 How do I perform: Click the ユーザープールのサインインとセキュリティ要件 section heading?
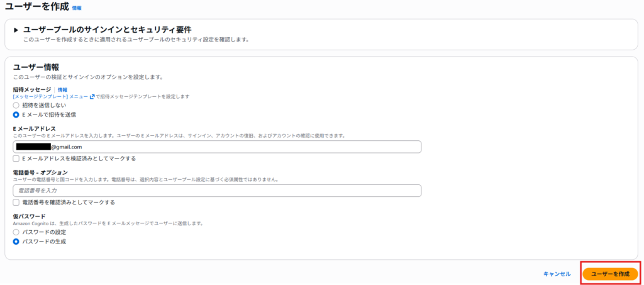click(x=107, y=30)
